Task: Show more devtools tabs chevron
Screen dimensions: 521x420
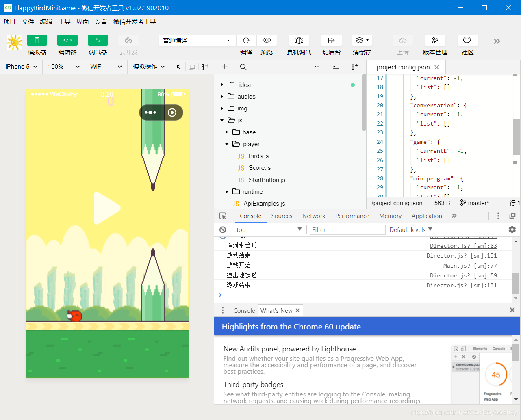Action: tap(454, 216)
